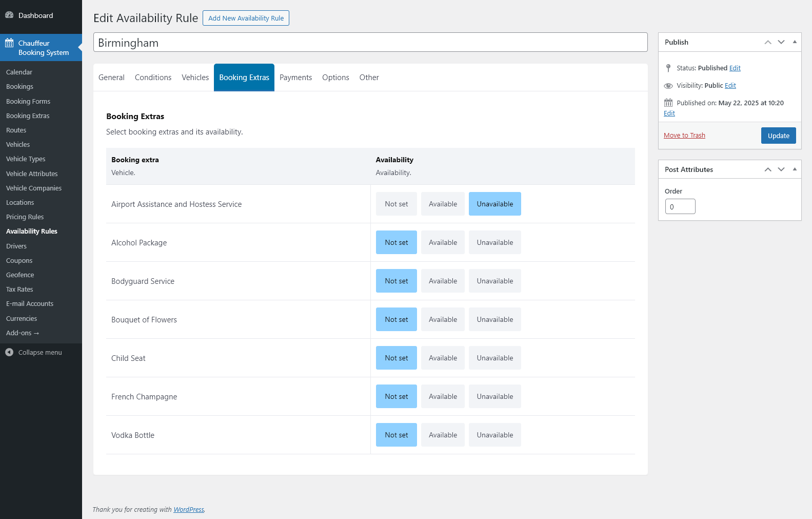Set Child Seat to Available
The width and height of the screenshot is (812, 519).
click(x=443, y=358)
